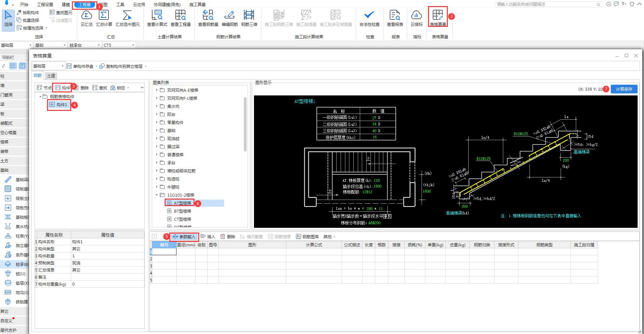Screen dimensions: 644x334
Task: Open 钢筋图库 rebar library
Action: coord(307,237)
